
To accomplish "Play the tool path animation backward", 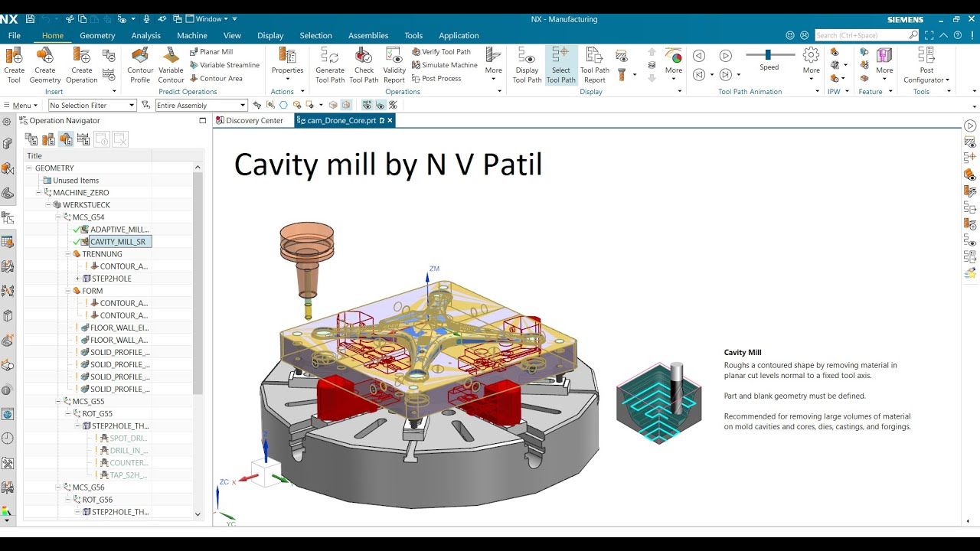I will click(x=698, y=55).
